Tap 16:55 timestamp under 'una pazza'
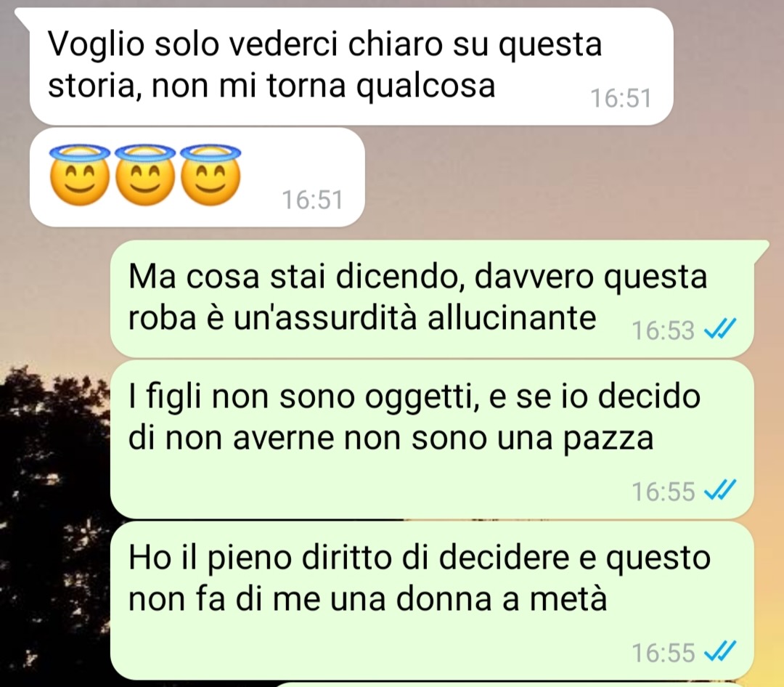 663,492
